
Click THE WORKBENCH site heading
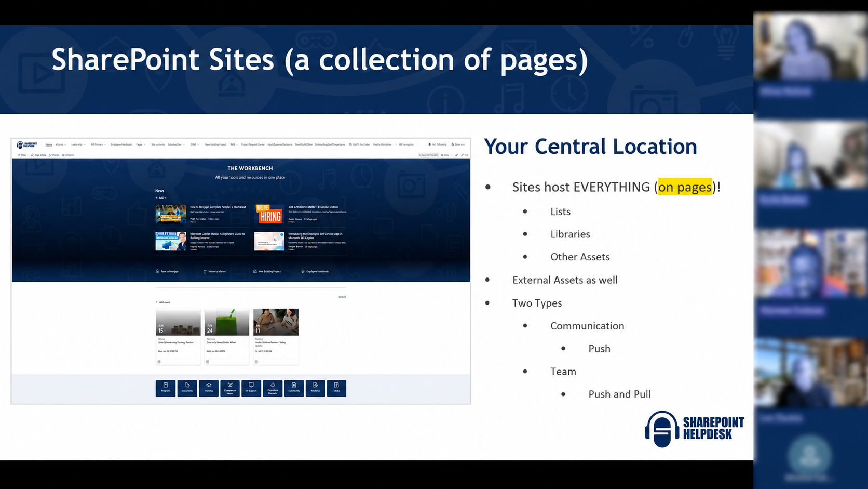[x=250, y=168]
